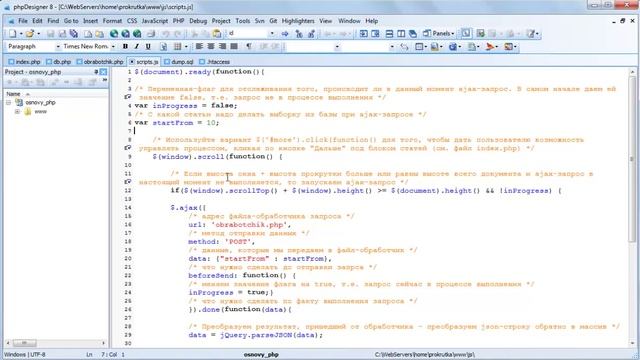Click the blue go arrow next to search box
This screenshot has width=640, height=360.
285,34
